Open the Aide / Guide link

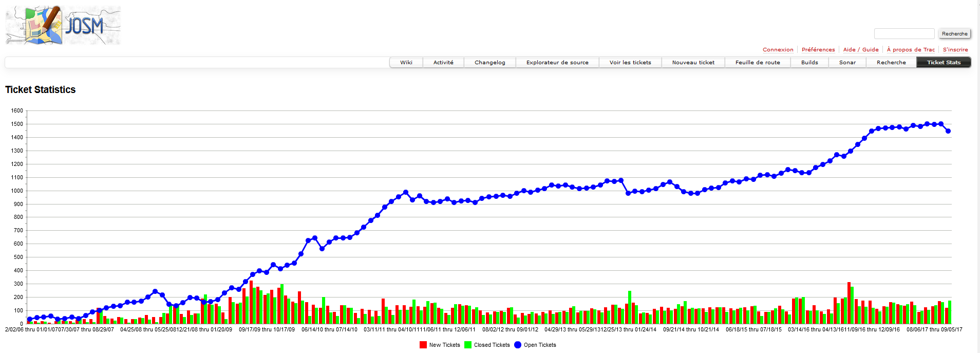[x=861, y=50]
